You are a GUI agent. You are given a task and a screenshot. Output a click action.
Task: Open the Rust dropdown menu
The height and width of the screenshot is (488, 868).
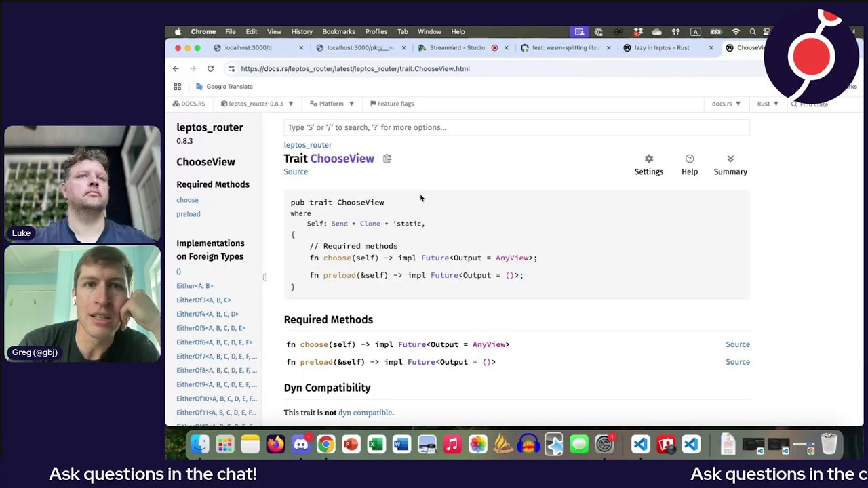[x=768, y=104]
